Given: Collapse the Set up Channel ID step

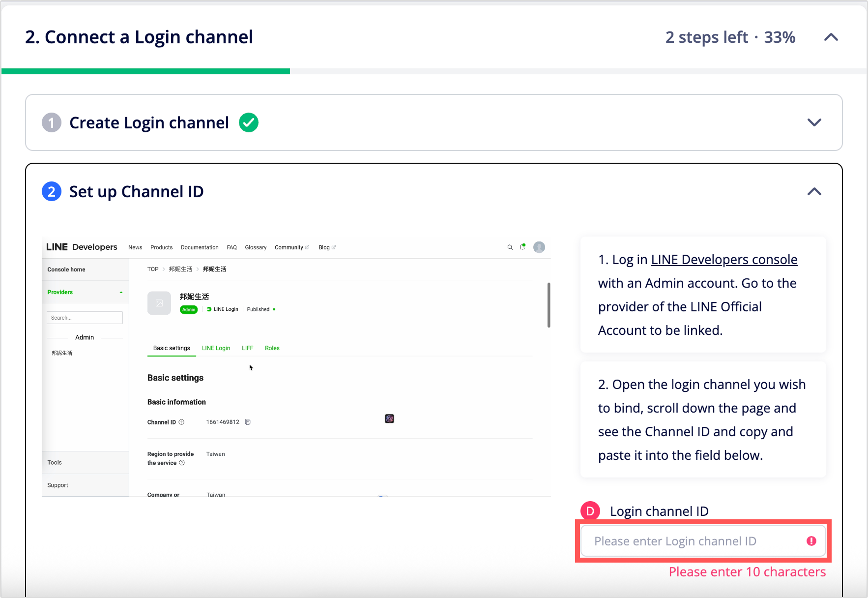Looking at the screenshot, I should coord(814,191).
